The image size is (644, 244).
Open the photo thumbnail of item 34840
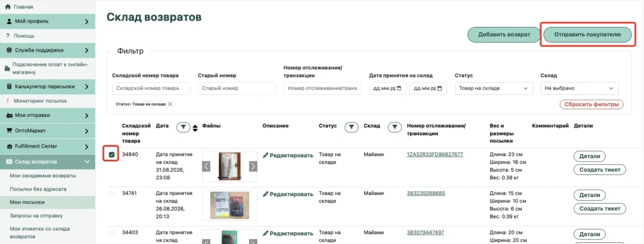click(230, 167)
